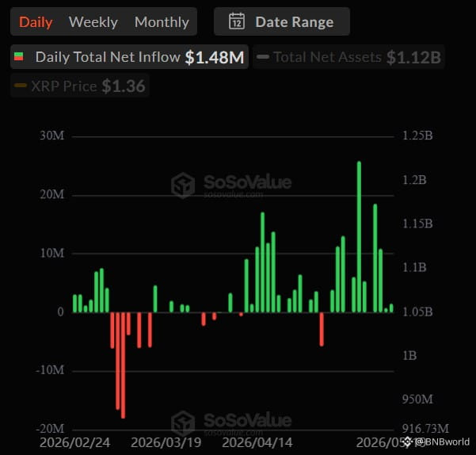The height and width of the screenshot is (455, 476).
Task: Click the 2026/04/14 date label
Action: 257,442
